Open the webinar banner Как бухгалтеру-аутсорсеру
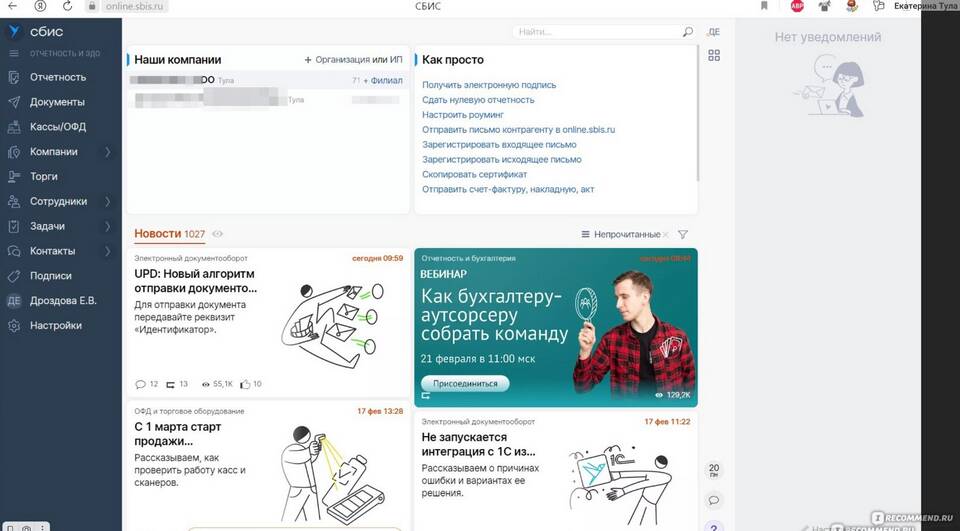The image size is (960, 531). click(x=556, y=328)
